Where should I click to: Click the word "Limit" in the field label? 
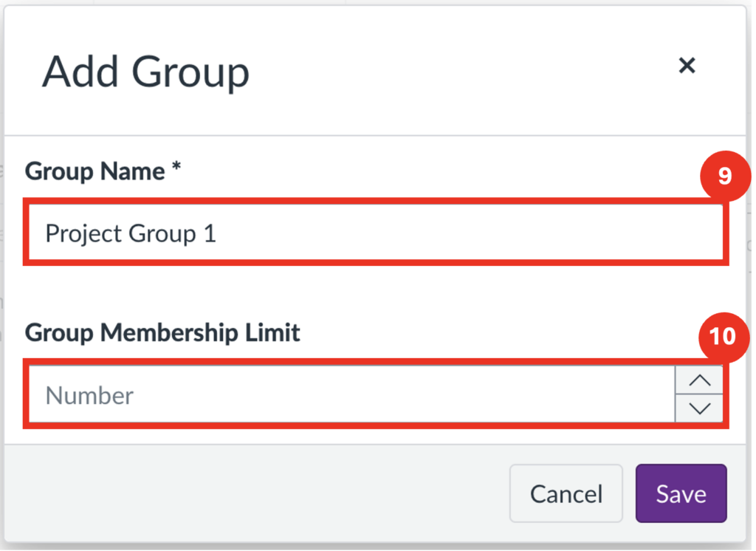coord(272,333)
